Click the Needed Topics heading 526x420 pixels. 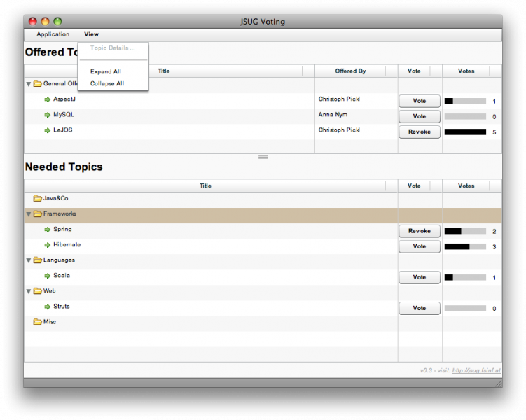click(64, 167)
